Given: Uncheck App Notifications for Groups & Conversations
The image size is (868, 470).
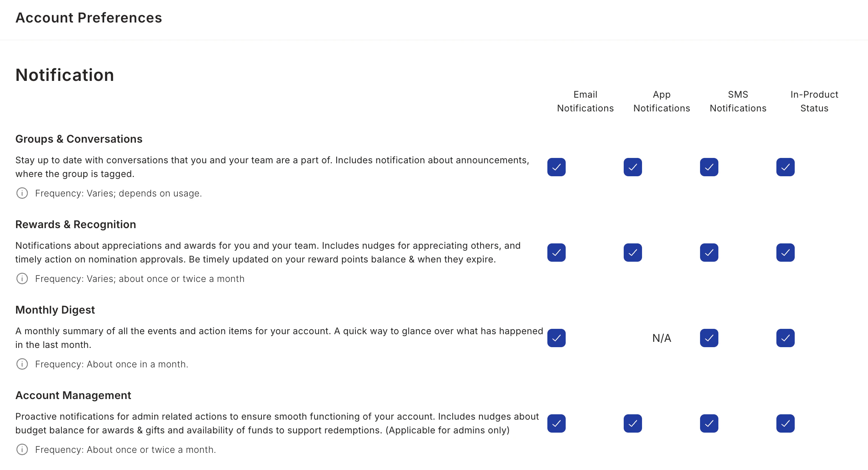Looking at the screenshot, I should click(633, 167).
